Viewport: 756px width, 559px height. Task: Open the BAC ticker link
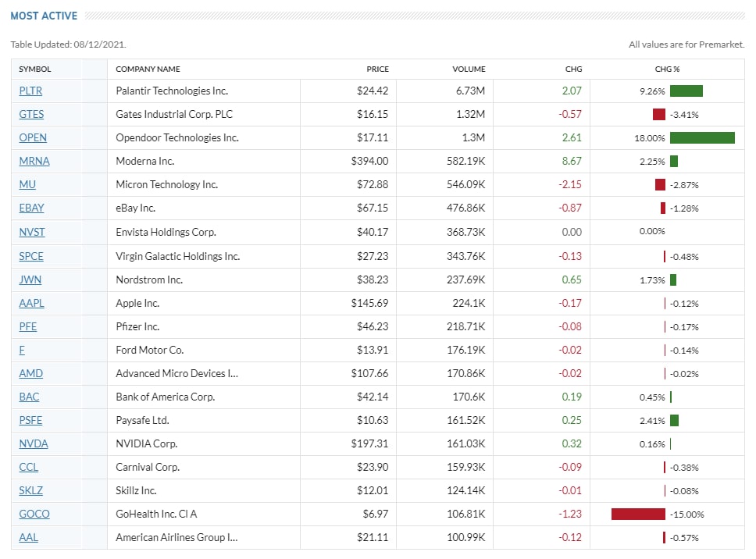coord(29,397)
